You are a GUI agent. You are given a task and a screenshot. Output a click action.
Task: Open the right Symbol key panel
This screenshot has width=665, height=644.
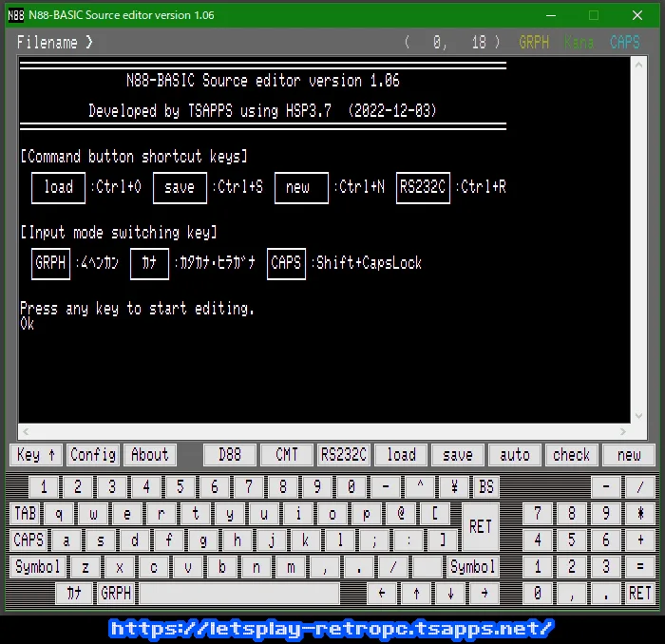click(473, 567)
